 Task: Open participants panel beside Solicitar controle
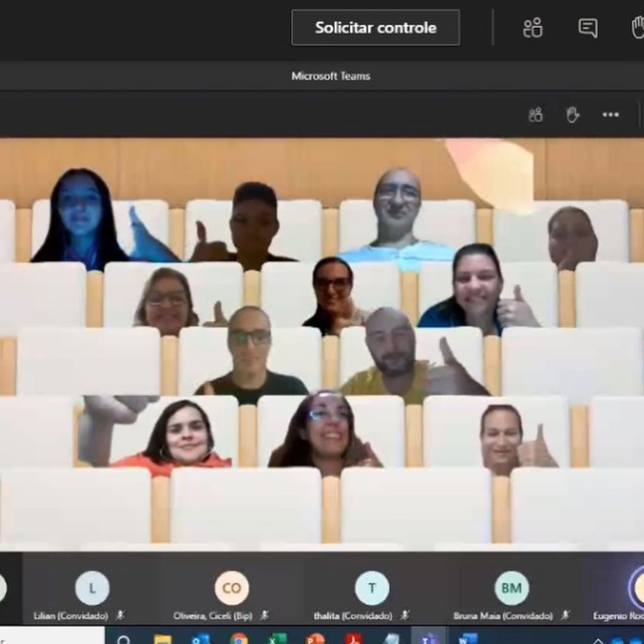coord(532,27)
